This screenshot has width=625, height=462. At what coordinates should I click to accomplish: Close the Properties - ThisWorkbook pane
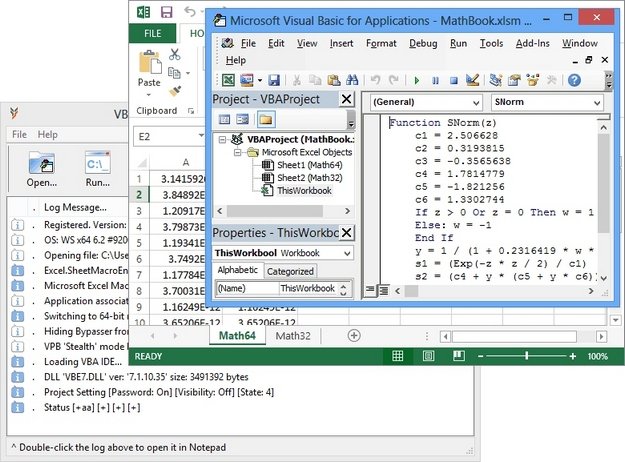(x=346, y=232)
